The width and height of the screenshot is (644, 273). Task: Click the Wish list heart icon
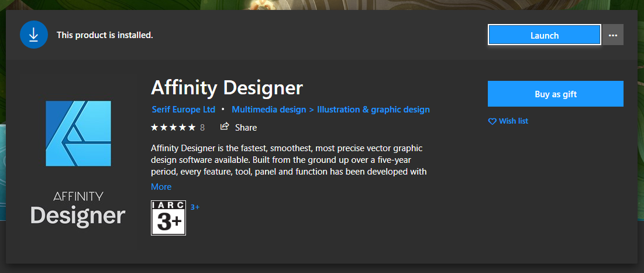pyautogui.click(x=492, y=121)
